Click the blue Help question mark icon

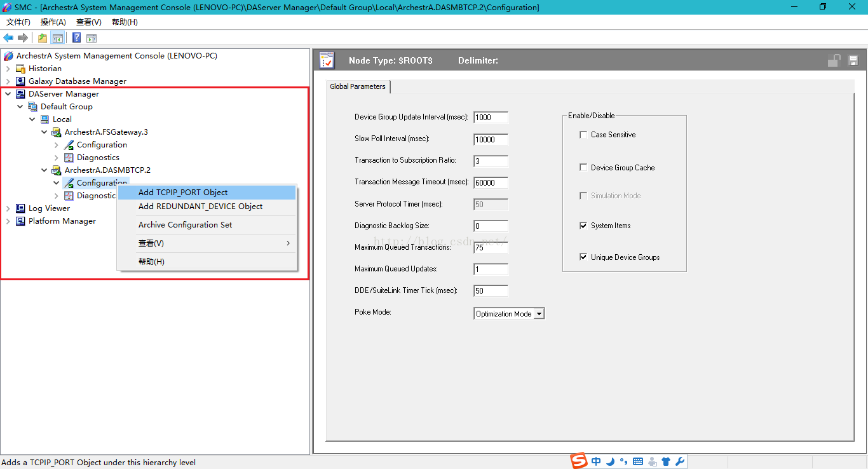(x=76, y=38)
